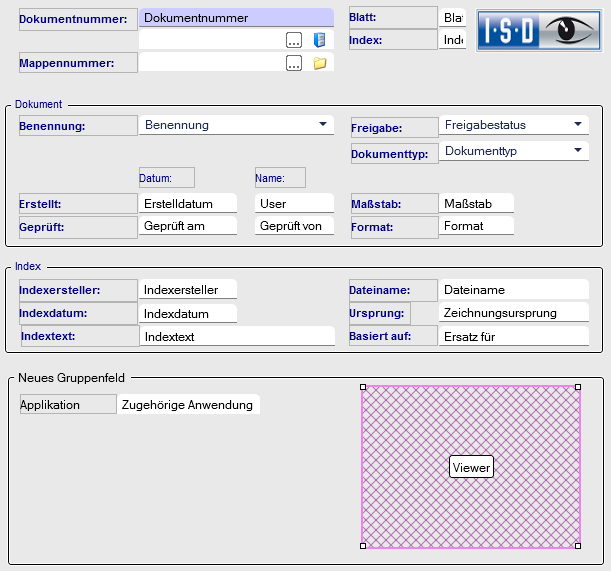
Task: Click the yellow folder icon beside Mappennummer
Action: click(x=320, y=63)
